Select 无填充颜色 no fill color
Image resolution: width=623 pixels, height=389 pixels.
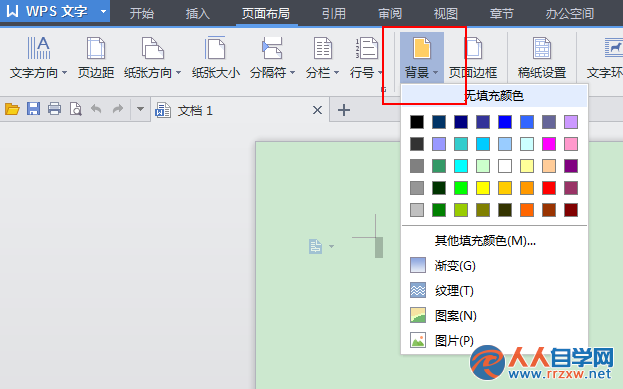pyautogui.click(x=494, y=96)
